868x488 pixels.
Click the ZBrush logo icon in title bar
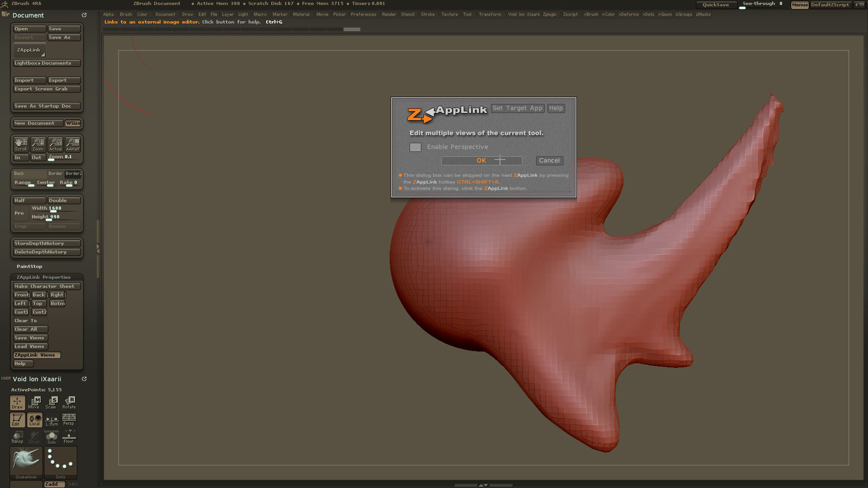click(5, 4)
